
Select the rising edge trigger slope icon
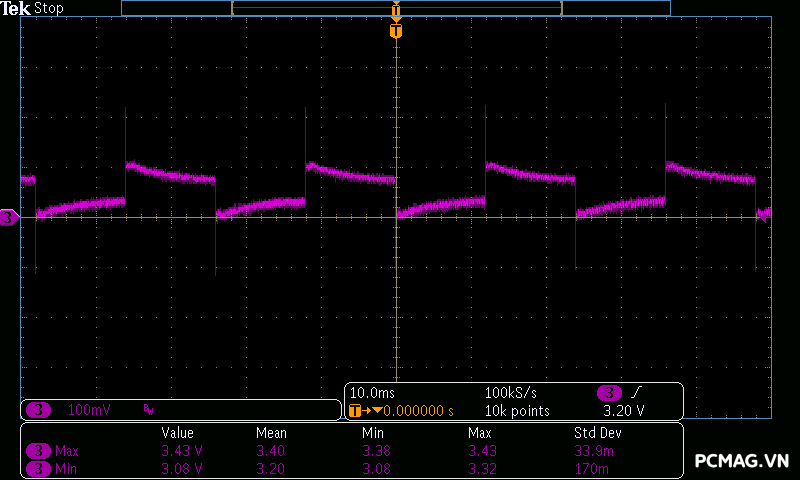click(637, 392)
